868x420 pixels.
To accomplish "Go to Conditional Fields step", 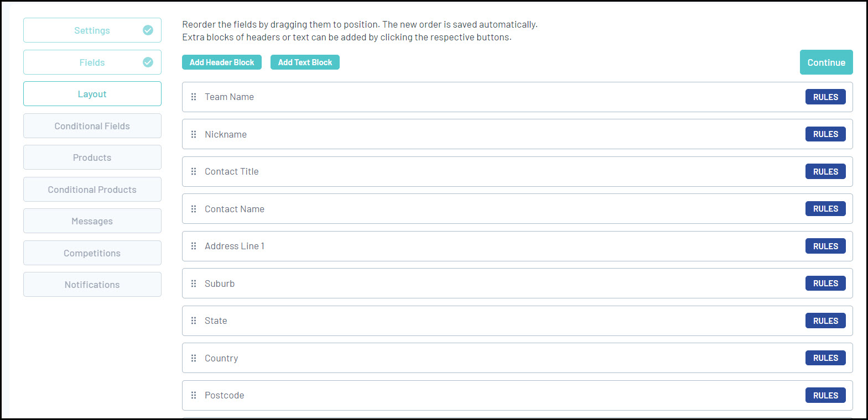I will pyautogui.click(x=92, y=126).
